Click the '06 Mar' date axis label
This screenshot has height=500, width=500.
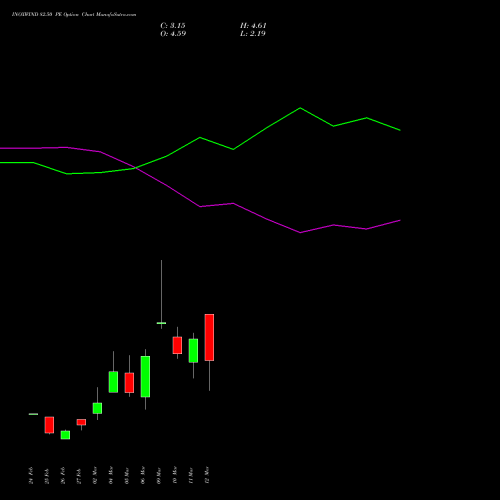coord(143,475)
